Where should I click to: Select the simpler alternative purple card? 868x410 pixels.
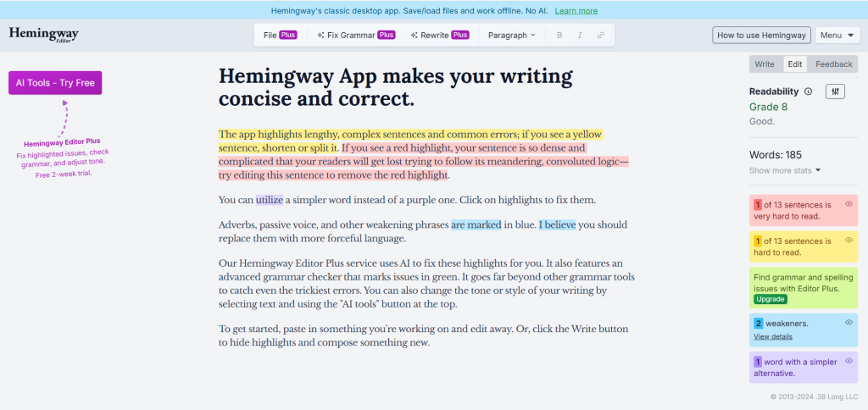[x=804, y=368]
